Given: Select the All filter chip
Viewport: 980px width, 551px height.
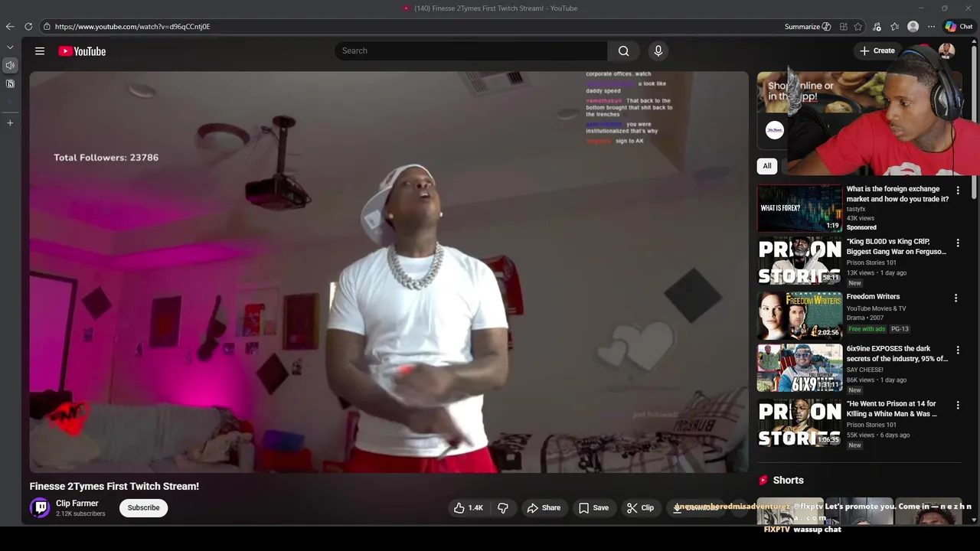Looking at the screenshot, I should click(766, 166).
